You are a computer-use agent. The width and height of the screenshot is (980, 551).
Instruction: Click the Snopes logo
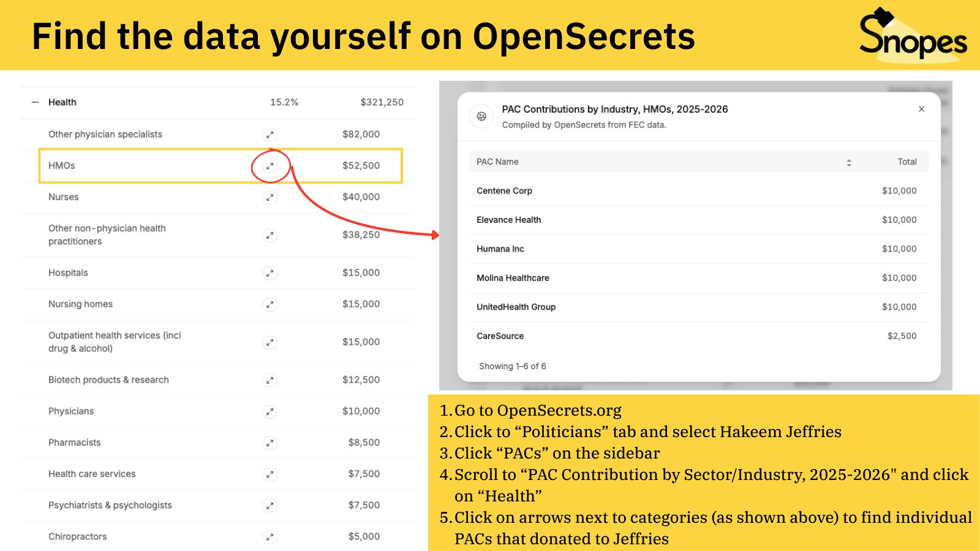click(913, 35)
